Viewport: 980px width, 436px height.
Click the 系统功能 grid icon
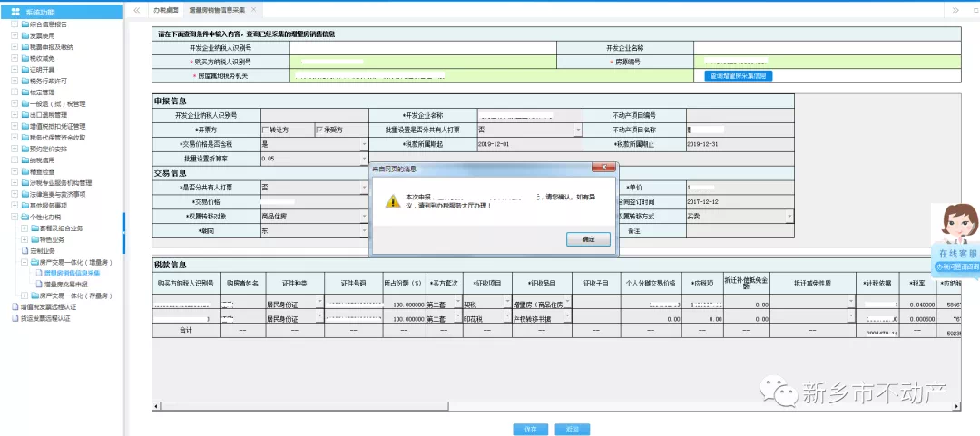tap(15, 11)
